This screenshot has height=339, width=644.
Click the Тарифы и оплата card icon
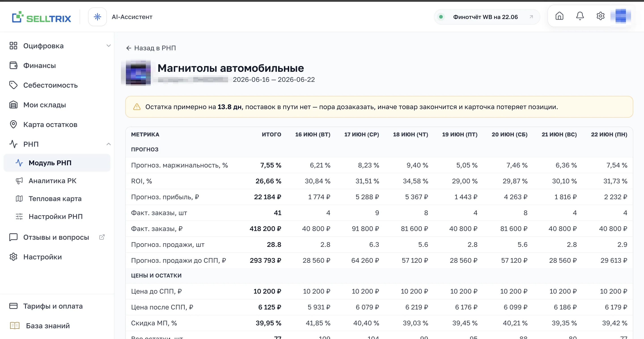13,306
